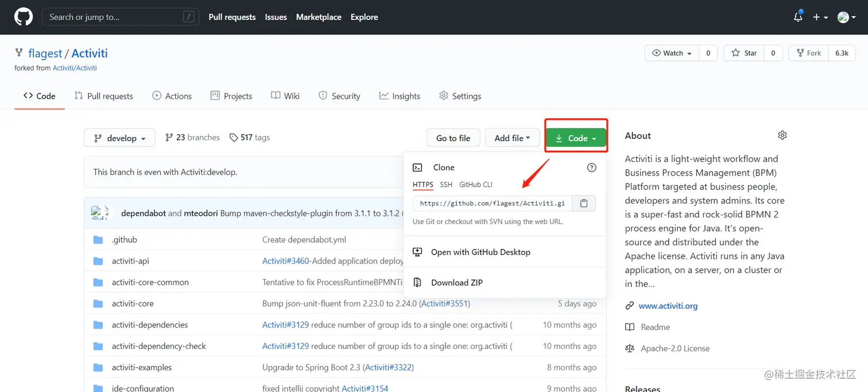Select the HTTPS clone tab
The image size is (868, 392).
[x=423, y=184]
